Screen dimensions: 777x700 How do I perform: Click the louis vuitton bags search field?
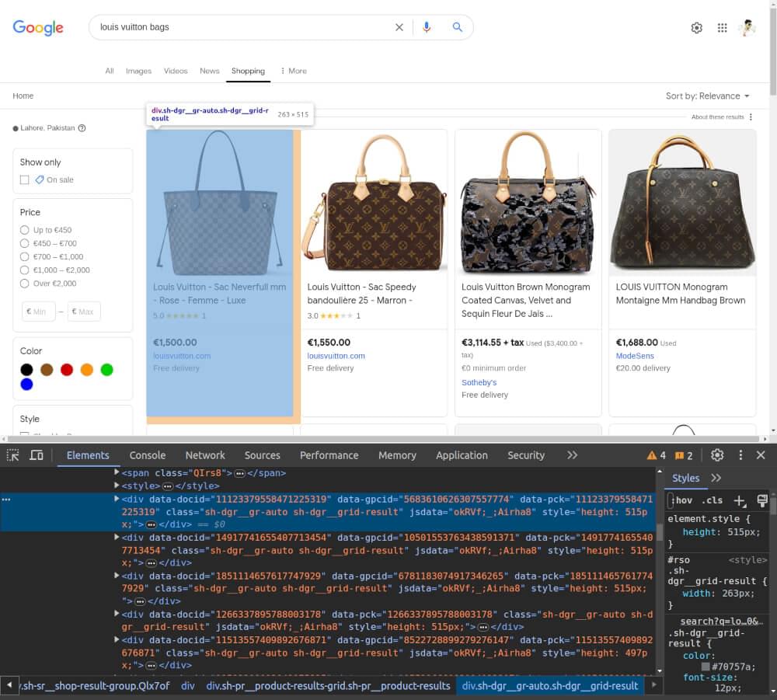click(x=233, y=27)
